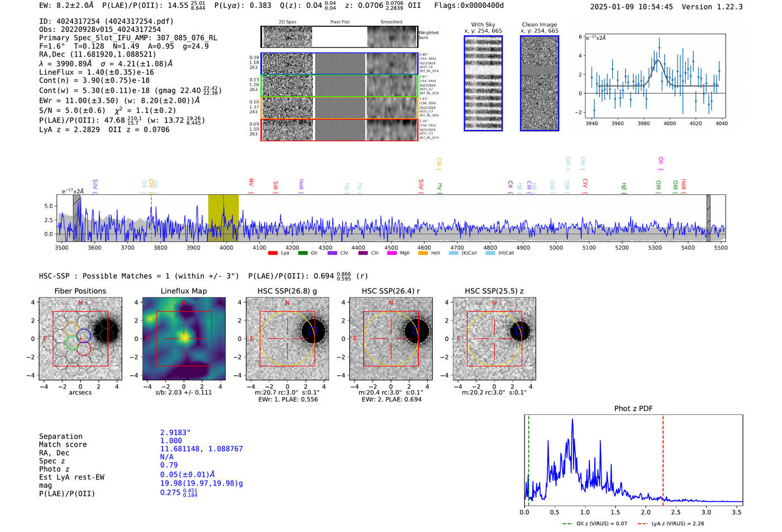Click the green OII z dashed line in Phot z PDF
782x532 pixels.
(528, 460)
